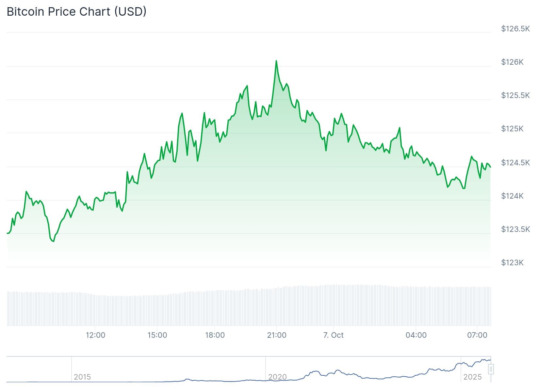Select the $125K price axis label
The height and width of the screenshot is (392, 537).
pyautogui.click(x=512, y=129)
